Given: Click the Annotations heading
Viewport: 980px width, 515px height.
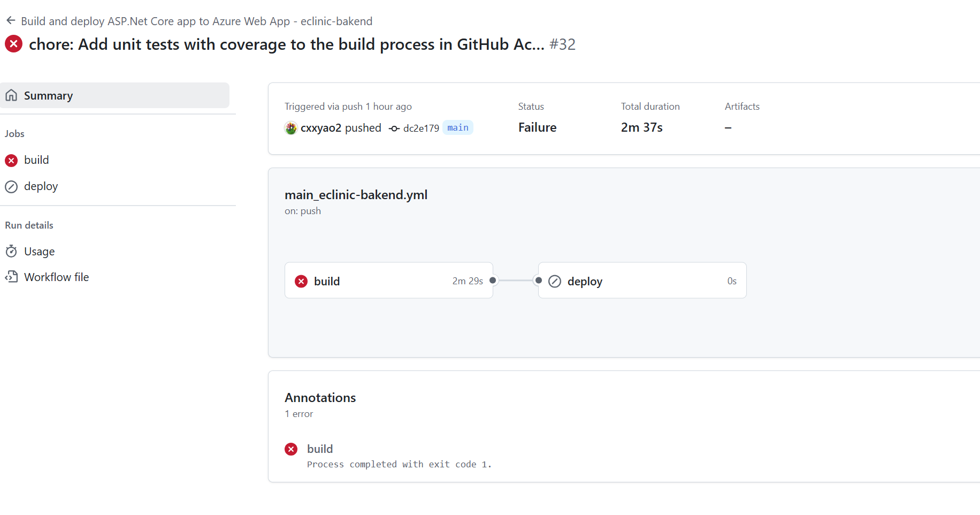Looking at the screenshot, I should (320, 398).
